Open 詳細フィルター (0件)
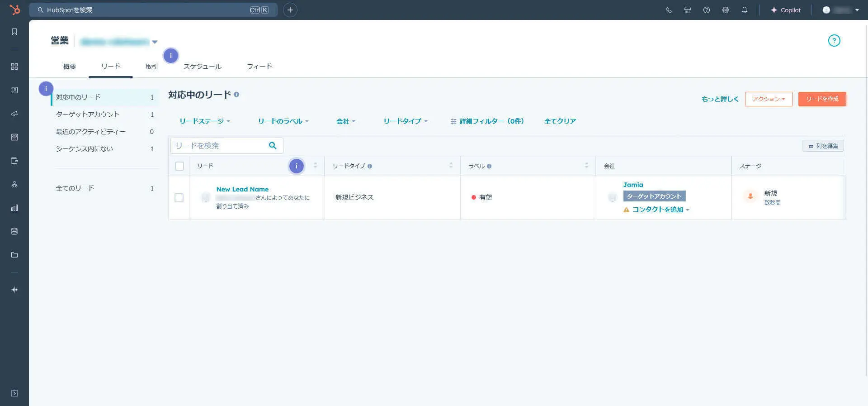The height and width of the screenshot is (406, 868). 487,121
